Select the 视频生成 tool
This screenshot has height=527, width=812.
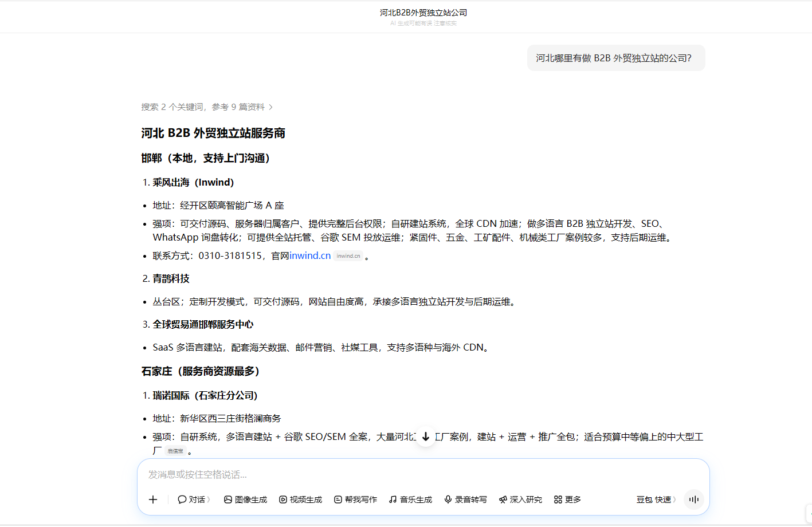[x=300, y=500]
